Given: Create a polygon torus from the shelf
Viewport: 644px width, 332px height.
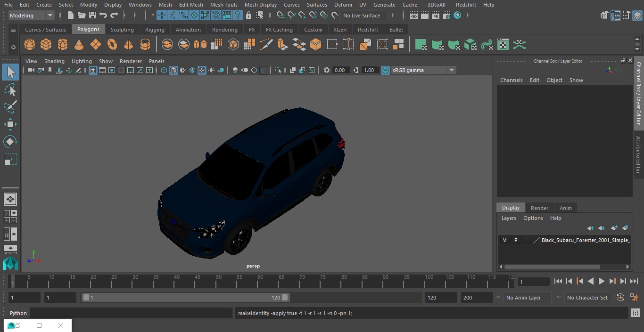Looking at the screenshot, I should click(x=112, y=45).
